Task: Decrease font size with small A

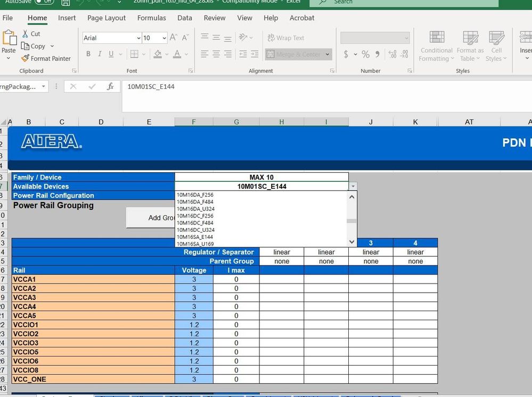Action: tap(185, 37)
